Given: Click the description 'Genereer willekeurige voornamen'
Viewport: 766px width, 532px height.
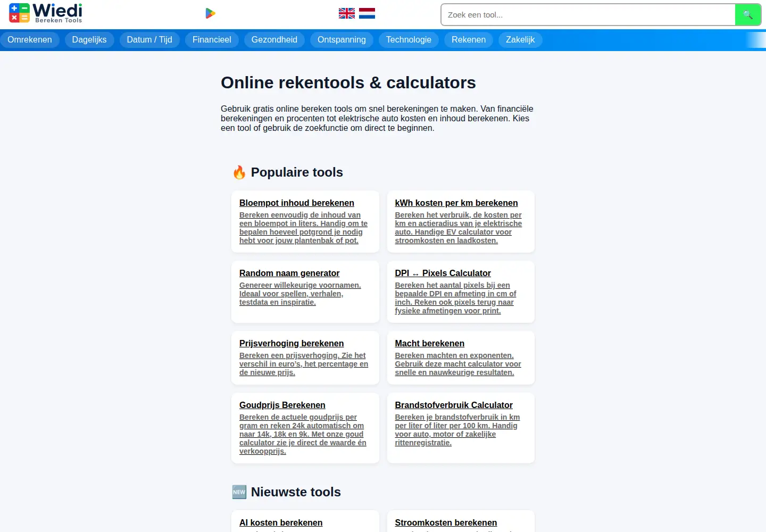Looking at the screenshot, I should pos(300,294).
